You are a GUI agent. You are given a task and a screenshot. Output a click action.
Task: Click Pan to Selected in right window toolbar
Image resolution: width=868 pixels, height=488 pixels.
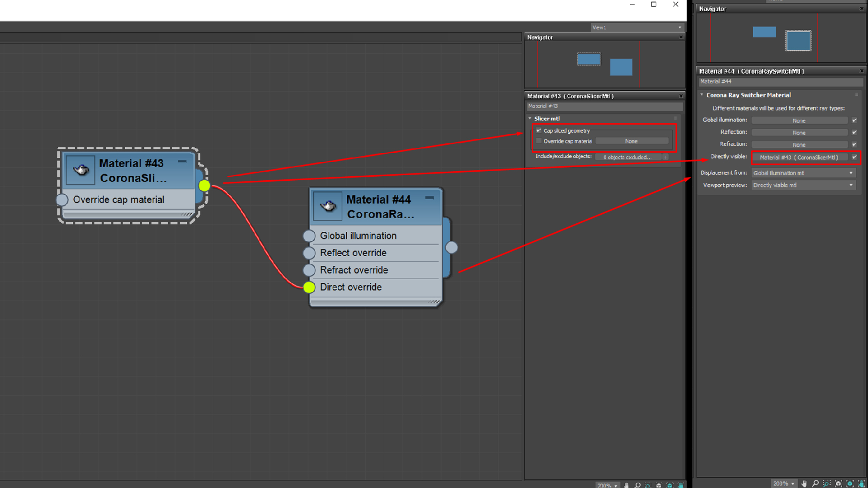pyautogui.click(x=862, y=483)
